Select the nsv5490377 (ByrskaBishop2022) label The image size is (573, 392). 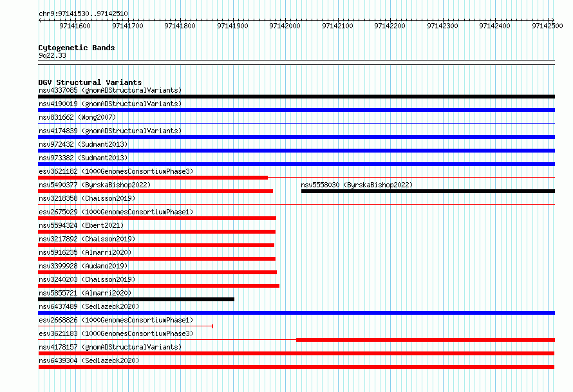coord(95,185)
